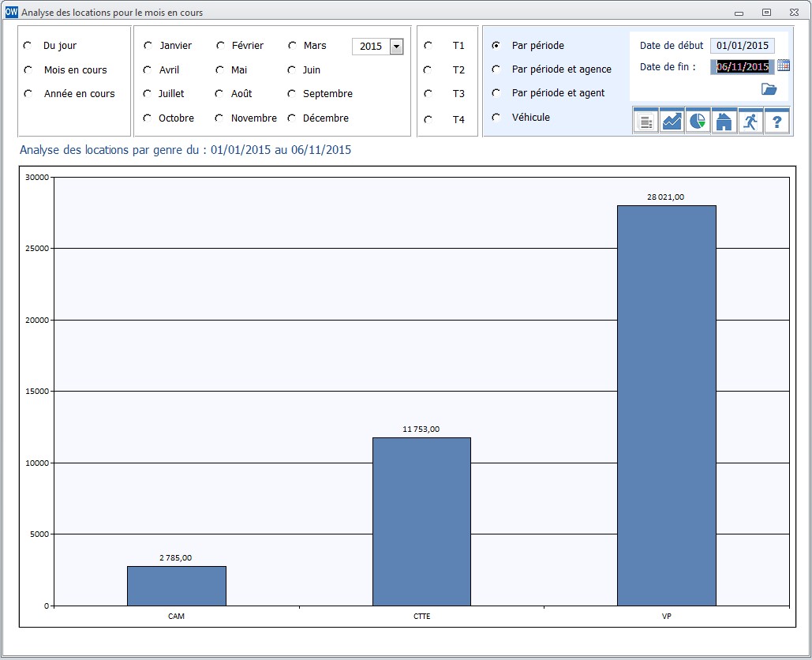Open help with the question mark icon
This screenshot has height=660, width=812.
click(x=776, y=122)
